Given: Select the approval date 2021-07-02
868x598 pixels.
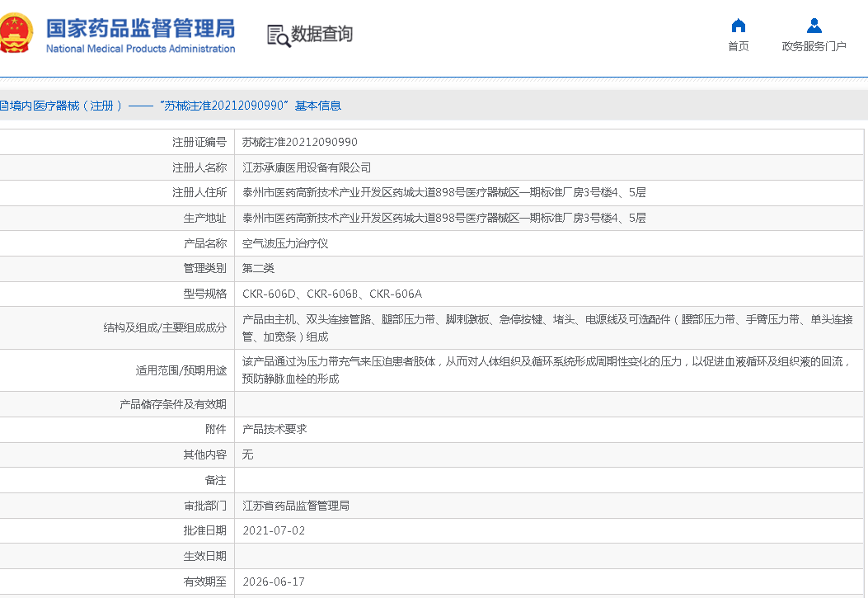Looking at the screenshot, I should [x=274, y=530].
